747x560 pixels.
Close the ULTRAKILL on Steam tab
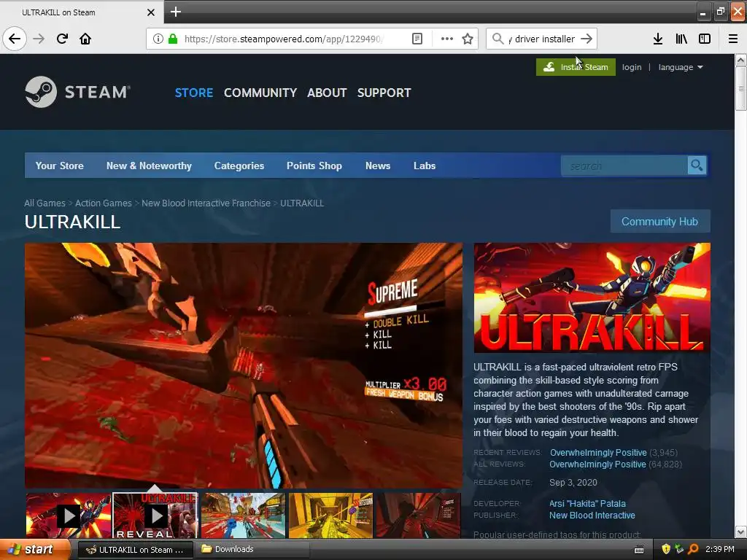[150, 12]
